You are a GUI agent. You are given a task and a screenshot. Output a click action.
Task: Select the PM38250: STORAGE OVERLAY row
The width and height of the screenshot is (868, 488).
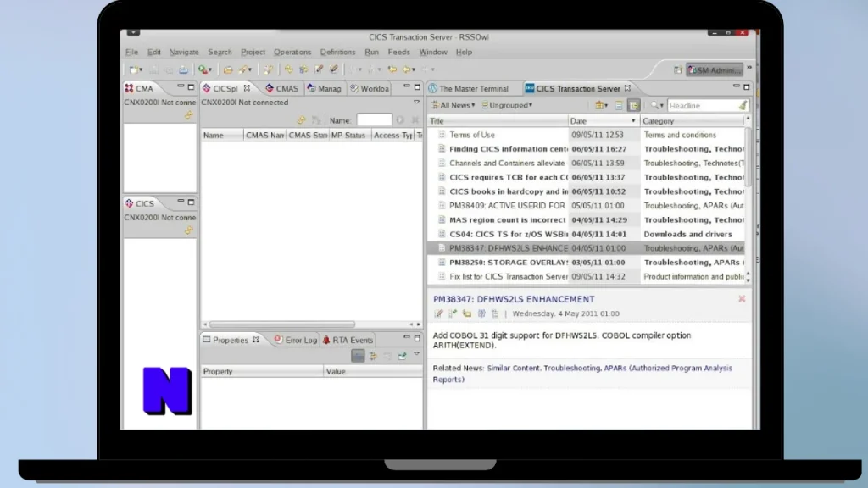pyautogui.click(x=587, y=263)
